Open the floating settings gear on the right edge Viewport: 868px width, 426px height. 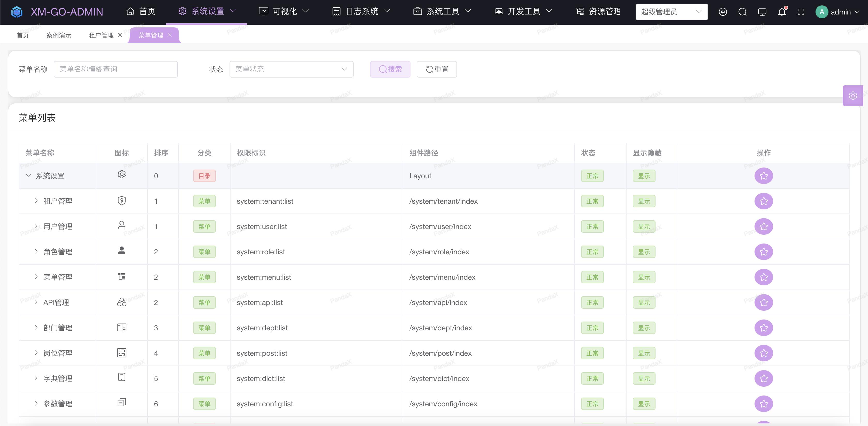coord(852,95)
